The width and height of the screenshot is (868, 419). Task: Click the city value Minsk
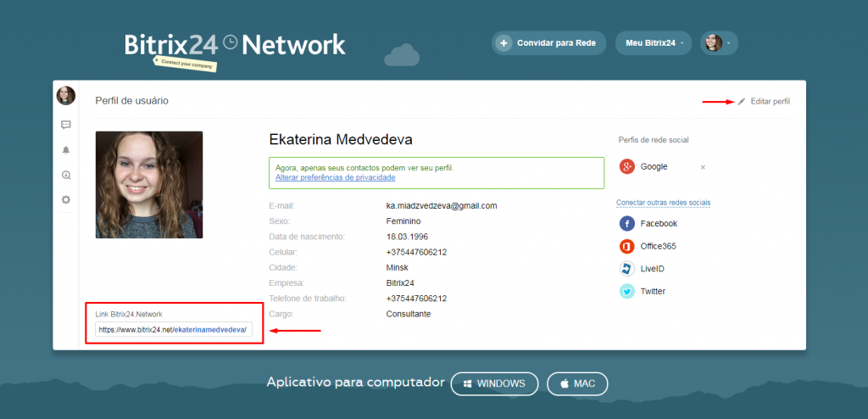pyautogui.click(x=397, y=268)
